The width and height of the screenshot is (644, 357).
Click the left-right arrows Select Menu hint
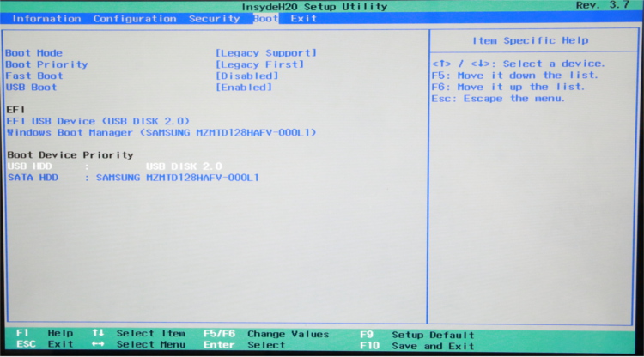tap(139, 344)
